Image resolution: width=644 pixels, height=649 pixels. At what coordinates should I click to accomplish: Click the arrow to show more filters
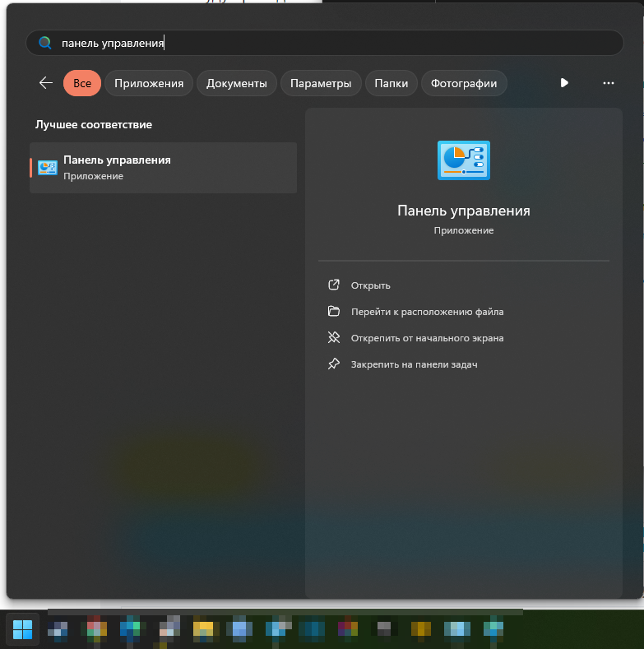[x=564, y=83]
